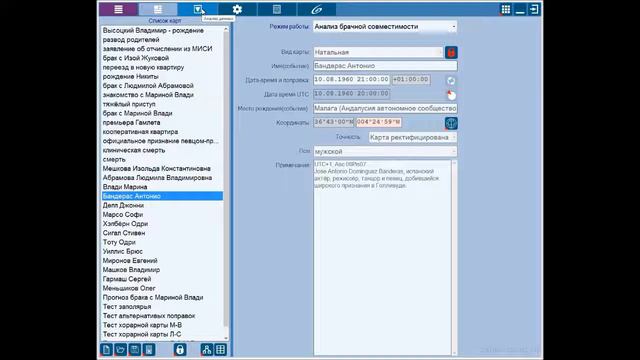This screenshot has width=640, height=360.
Task: Click the latitude field 36°43'00"N
Action: (x=333, y=122)
